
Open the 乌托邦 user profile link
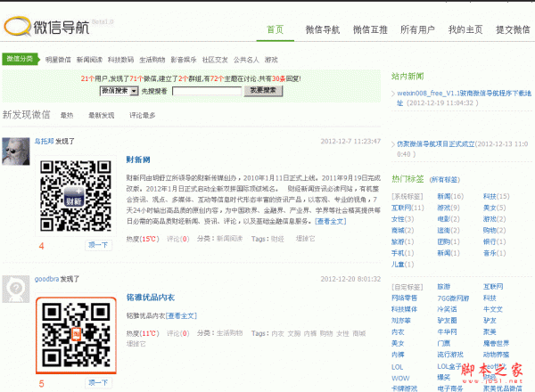[x=44, y=141]
